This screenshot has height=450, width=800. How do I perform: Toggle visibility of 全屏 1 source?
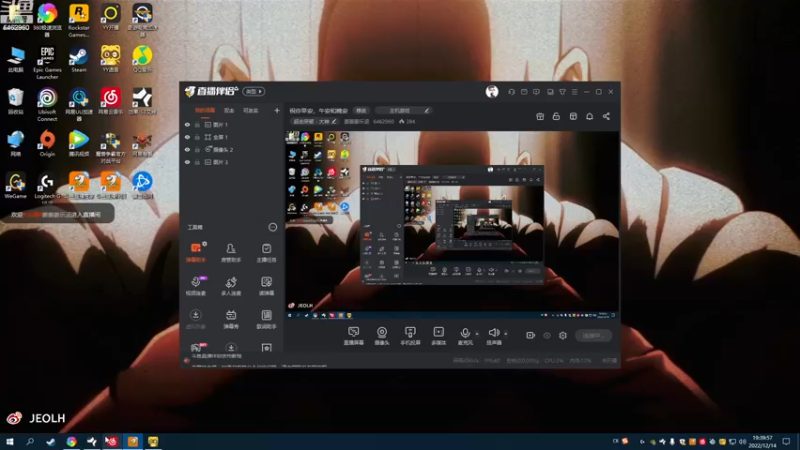click(x=187, y=137)
